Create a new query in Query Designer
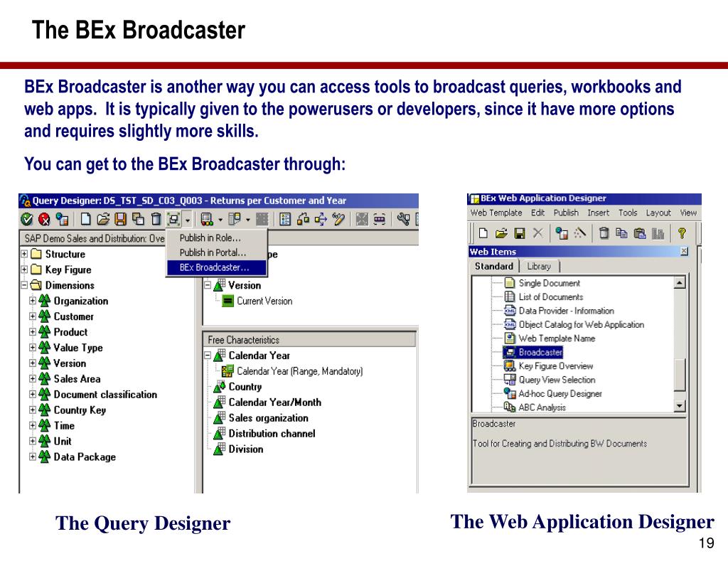Image resolution: width=728 pixels, height=561 pixels. point(86,219)
